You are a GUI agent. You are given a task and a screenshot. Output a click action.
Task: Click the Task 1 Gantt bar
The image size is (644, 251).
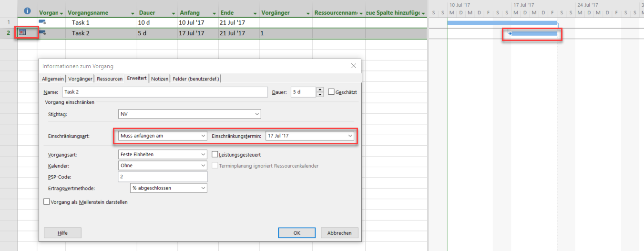[x=501, y=22]
